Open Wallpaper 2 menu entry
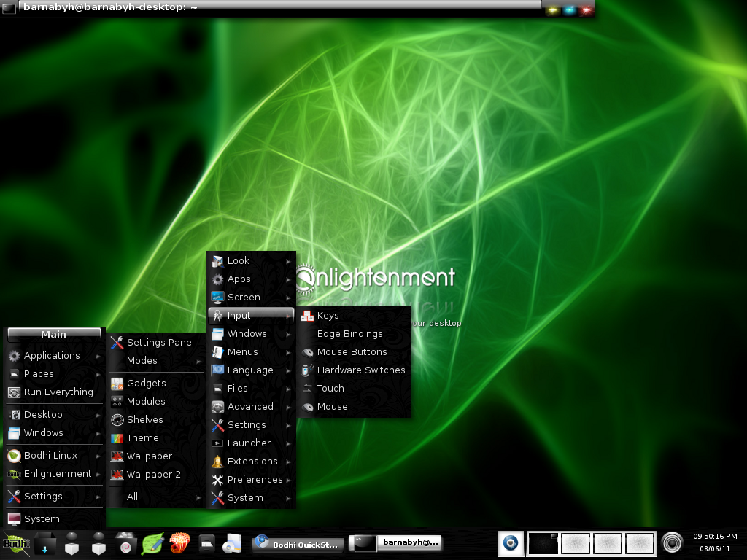 pos(156,474)
